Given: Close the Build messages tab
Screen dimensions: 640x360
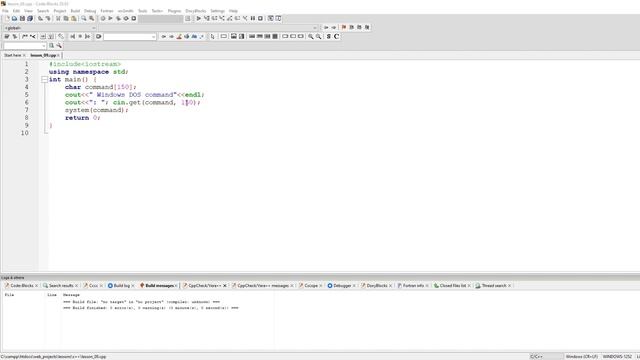Looking at the screenshot, I should coord(176,286).
